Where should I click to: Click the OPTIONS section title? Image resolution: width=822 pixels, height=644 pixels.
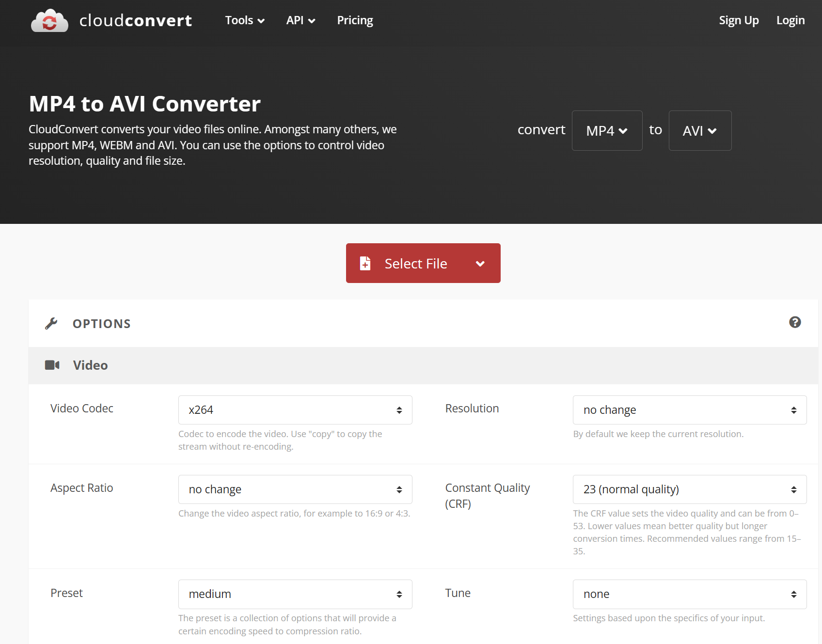point(102,324)
